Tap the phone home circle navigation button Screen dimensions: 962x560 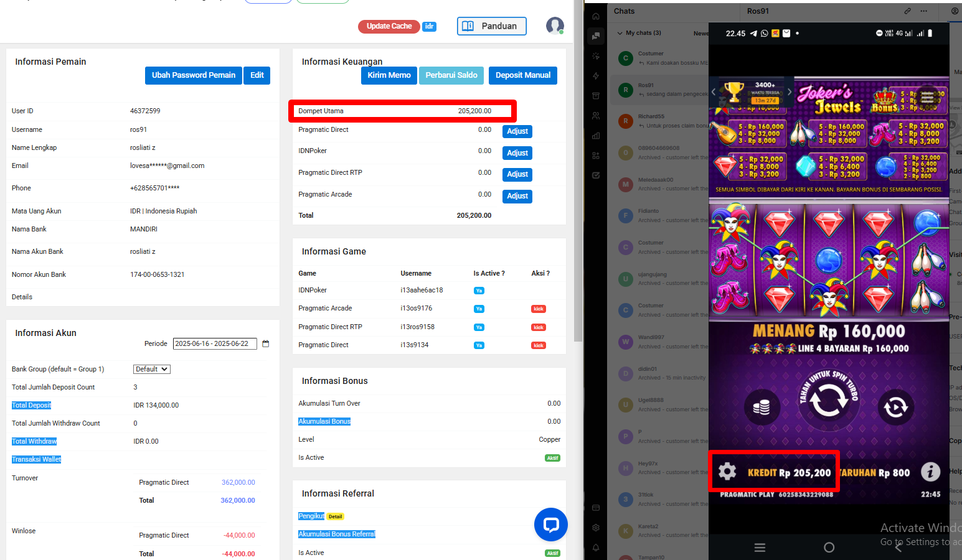829,548
